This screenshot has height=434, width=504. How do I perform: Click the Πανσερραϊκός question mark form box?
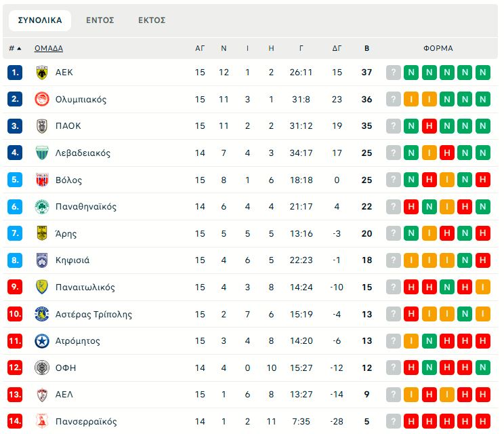tap(394, 422)
